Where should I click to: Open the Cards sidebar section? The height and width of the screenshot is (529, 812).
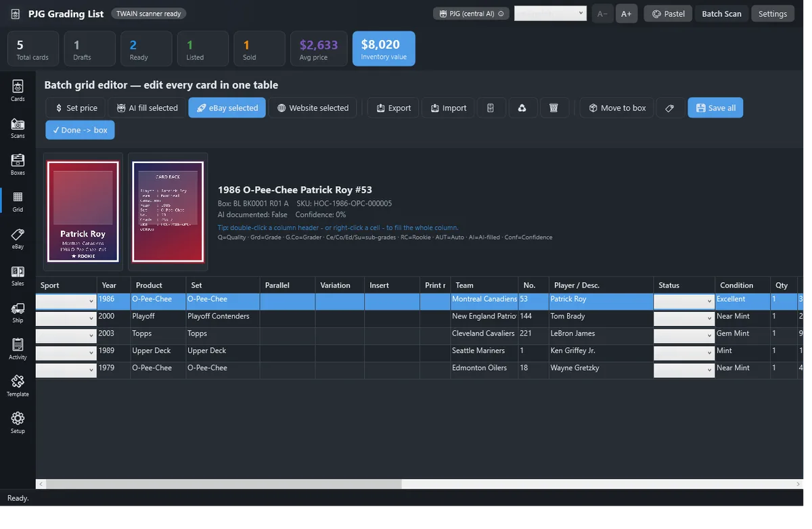[18, 91]
